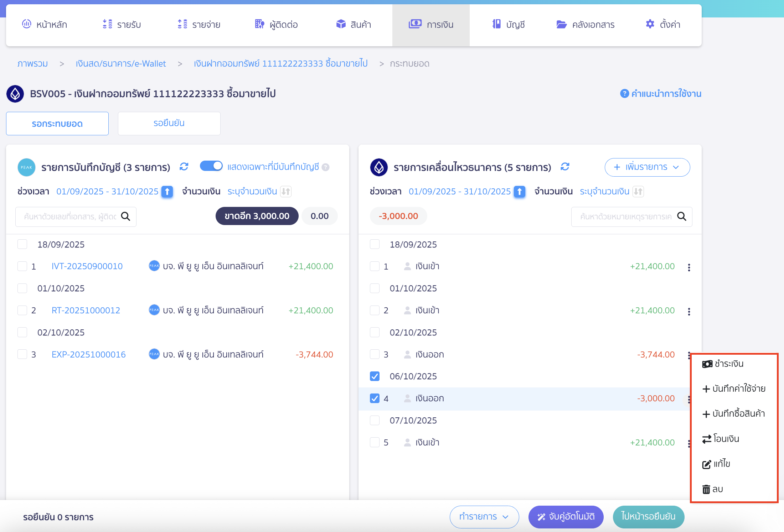784x532 pixels.
Task: Expand the เพิ่มรายการ dropdown
Action: (x=647, y=167)
